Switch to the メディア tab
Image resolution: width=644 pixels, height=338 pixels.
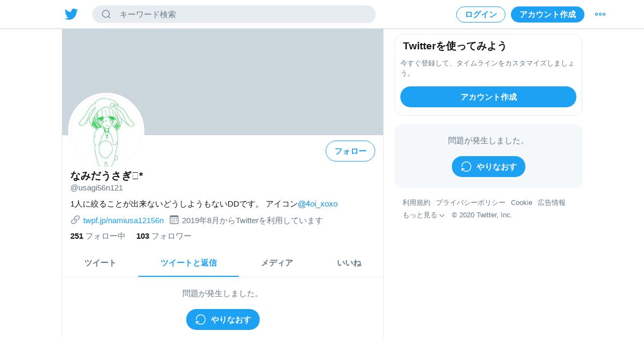pos(277,263)
